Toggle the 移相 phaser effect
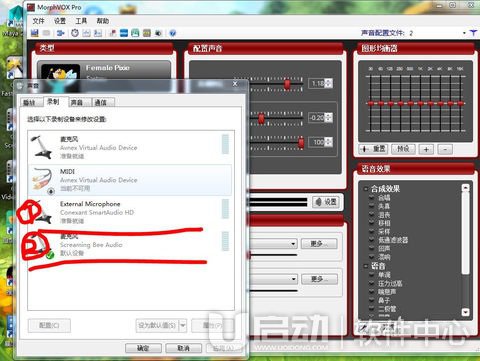Viewport: 480px width, 361px height. [x=371, y=223]
